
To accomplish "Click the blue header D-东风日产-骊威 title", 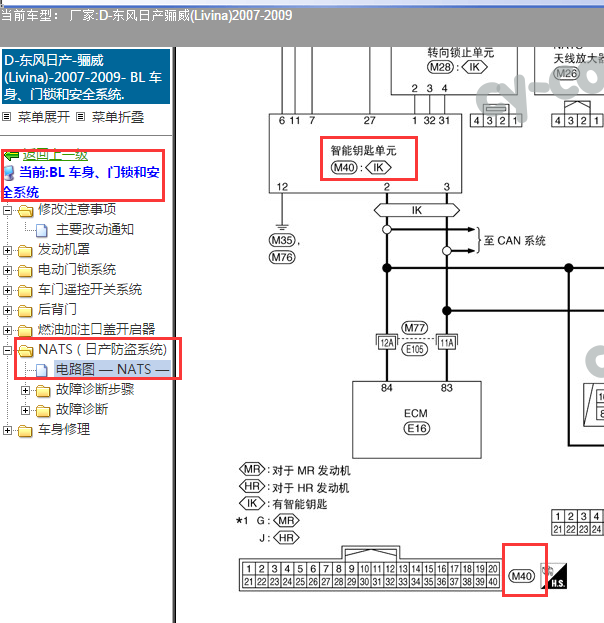I will [86, 77].
